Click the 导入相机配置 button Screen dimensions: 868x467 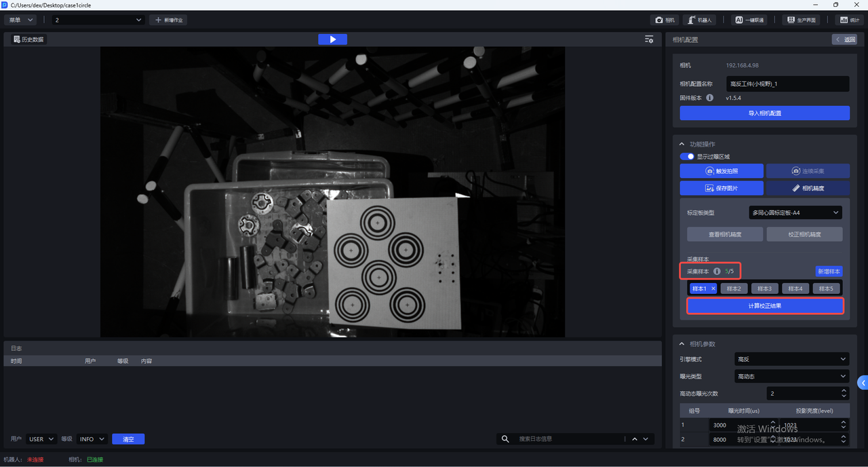tap(764, 113)
